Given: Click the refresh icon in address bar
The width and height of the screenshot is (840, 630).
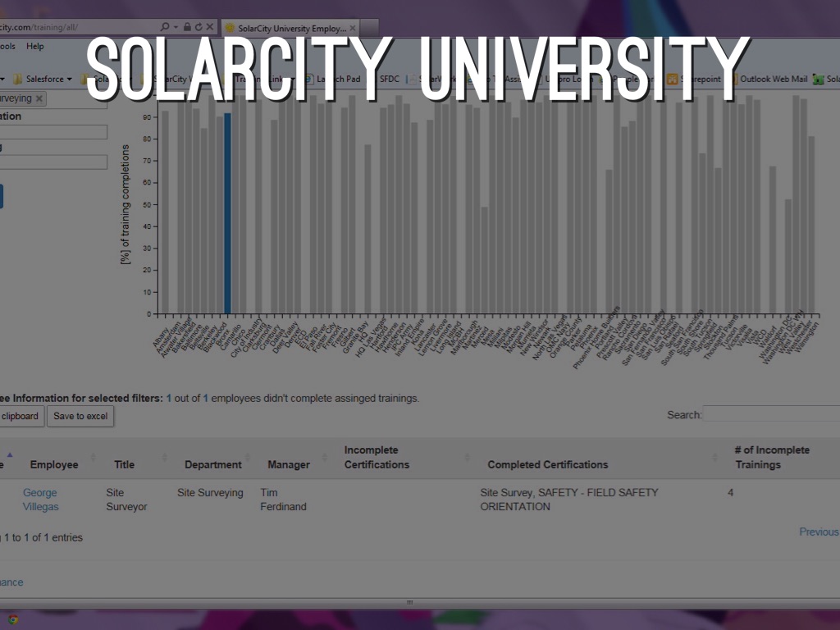Looking at the screenshot, I should pos(198,27).
